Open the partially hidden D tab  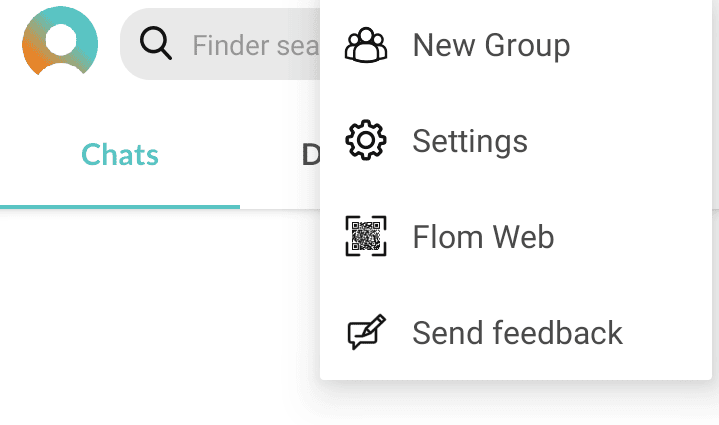310,155
